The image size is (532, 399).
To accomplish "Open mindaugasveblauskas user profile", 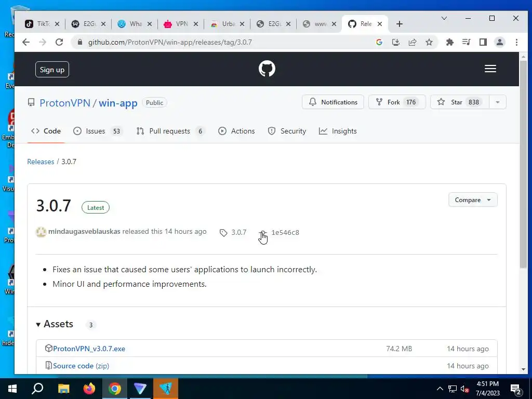I will tap(84, 231).
